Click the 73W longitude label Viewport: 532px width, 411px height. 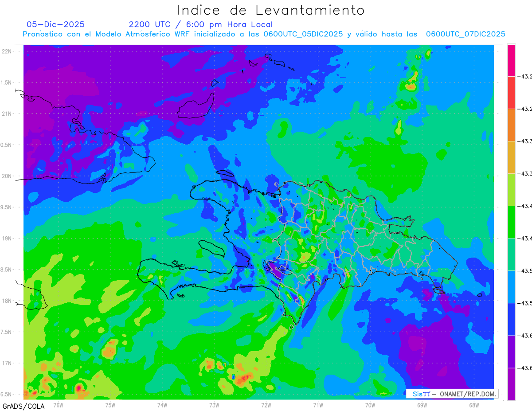[x=214, y=405]
